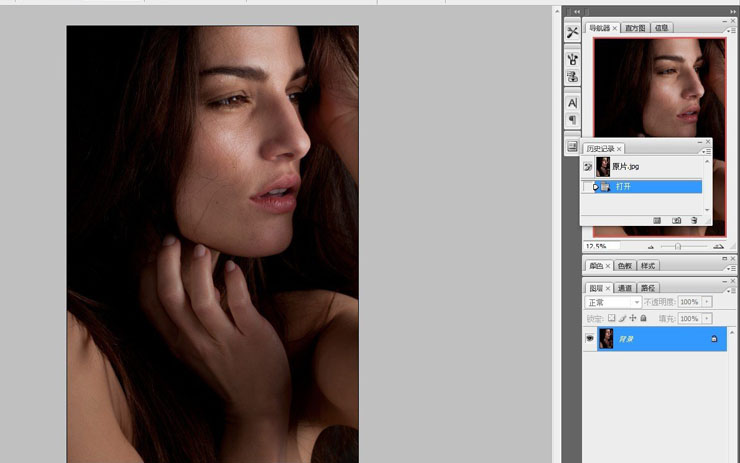Close the 历史记录 tab with its x
This screenshot has height=463, width=740.
tap(619, 149)
